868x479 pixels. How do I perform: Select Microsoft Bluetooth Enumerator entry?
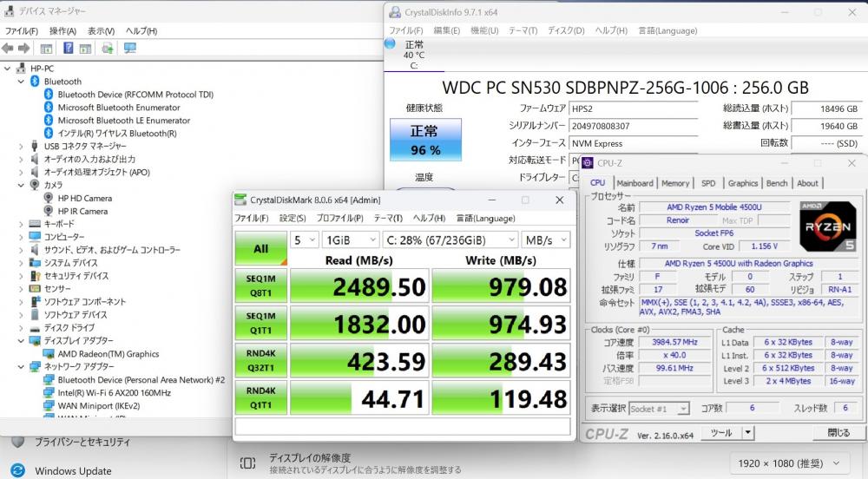pyautogui.click(x=119, y=108)
